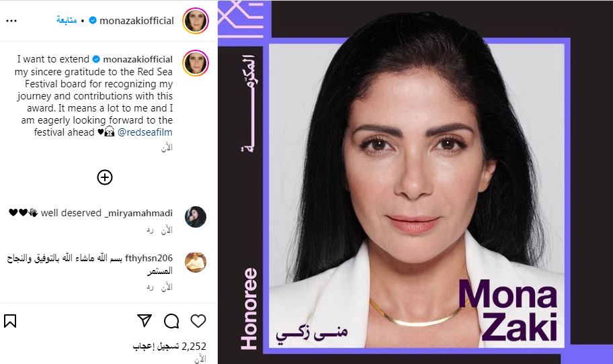
Task: Click the Mona Zaki honoree post image
Action: (x=415, y=182)
